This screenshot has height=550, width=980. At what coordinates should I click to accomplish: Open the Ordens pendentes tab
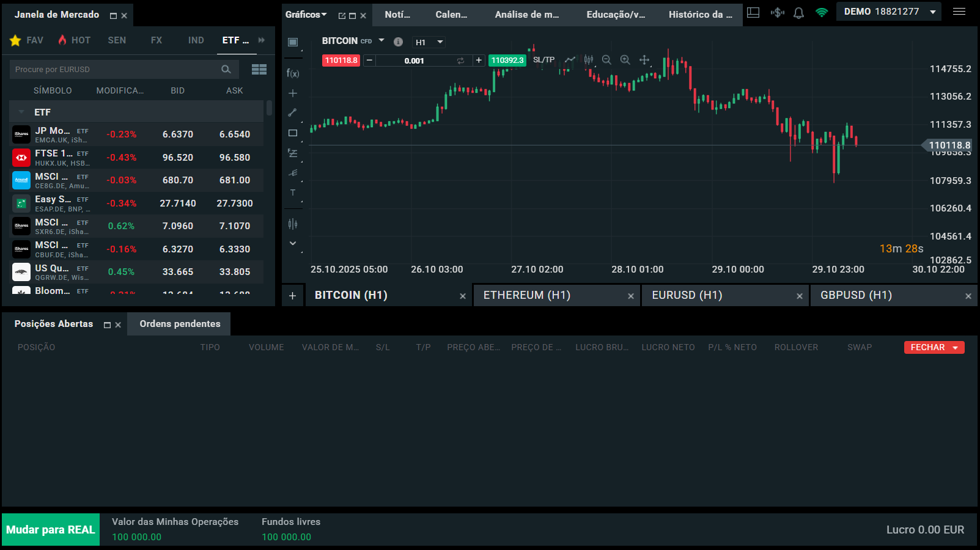tap(180, 324)
